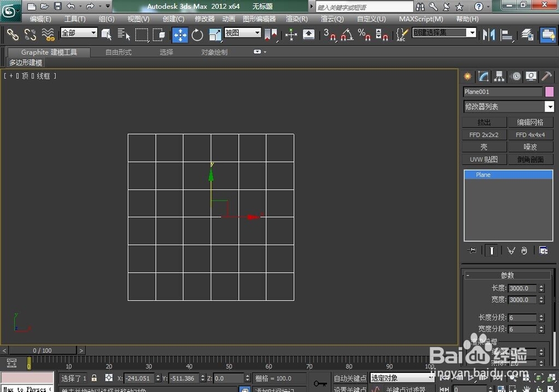
Task: Open reference coordinate system dropdown 视图
Action: [x=243, y=33]
